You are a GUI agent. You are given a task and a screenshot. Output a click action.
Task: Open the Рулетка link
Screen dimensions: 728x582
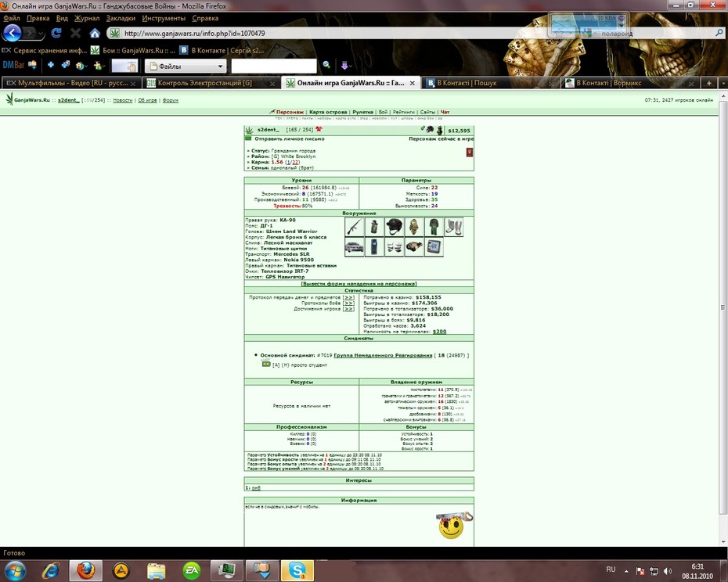[362, 112]
